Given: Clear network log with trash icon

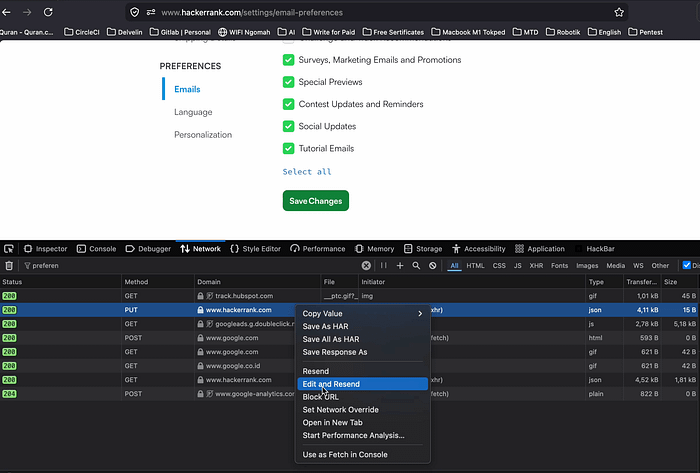Looking at the screenshot, I should [9, 266].
